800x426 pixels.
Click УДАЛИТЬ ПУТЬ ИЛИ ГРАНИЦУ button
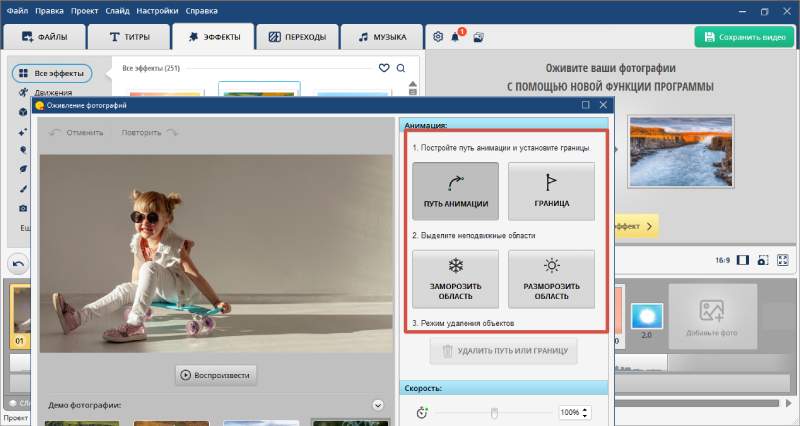504,351
